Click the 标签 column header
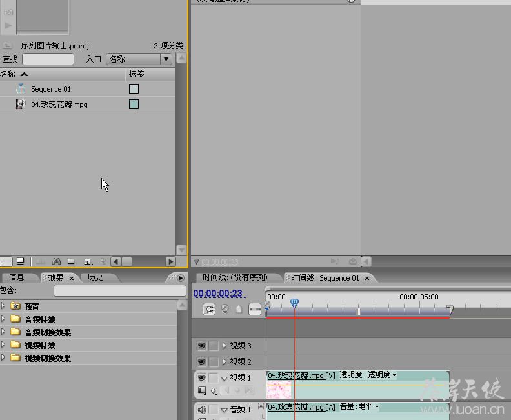This screenshot has height=420, width=511. [x=151, y=74]
